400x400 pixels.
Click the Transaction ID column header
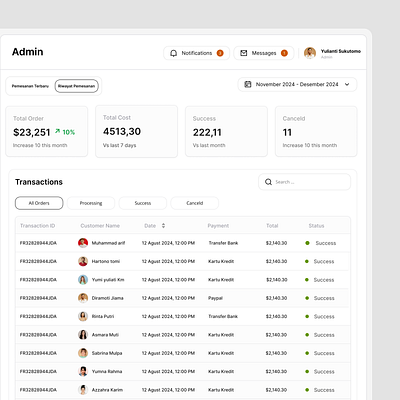tap(37, 226)
